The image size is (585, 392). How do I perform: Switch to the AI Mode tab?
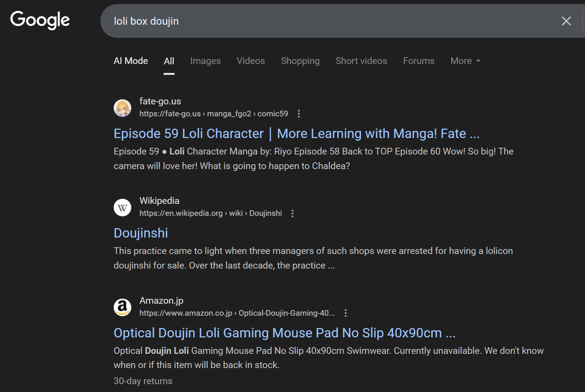131,61
